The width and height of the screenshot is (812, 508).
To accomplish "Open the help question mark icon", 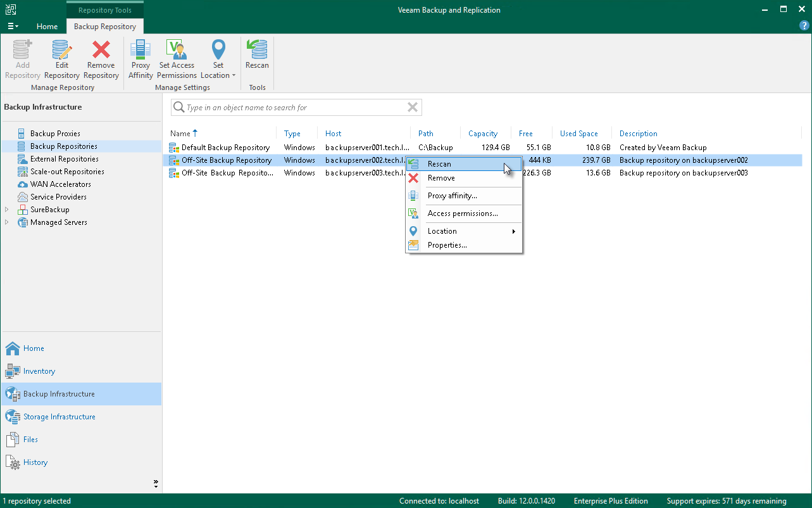I will (804, 26).
